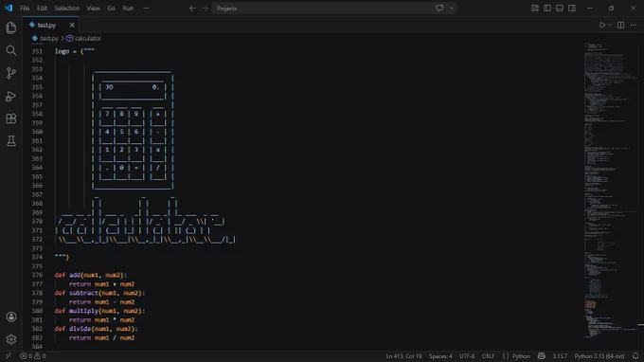The image size is (644, 362).
Task: Open the Run menu
Action: (x=128, y=9)
